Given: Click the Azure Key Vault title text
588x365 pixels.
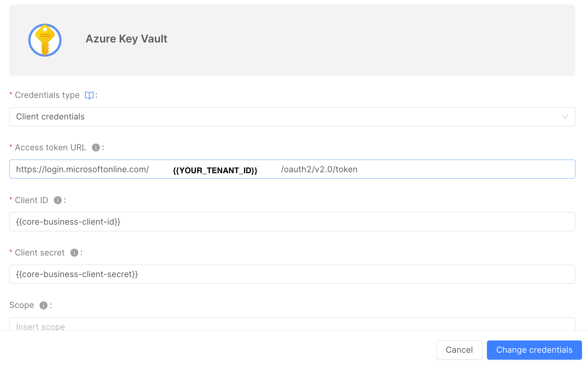Looking at the screenshot, I should pyautogui.click(x=126, y=39).
